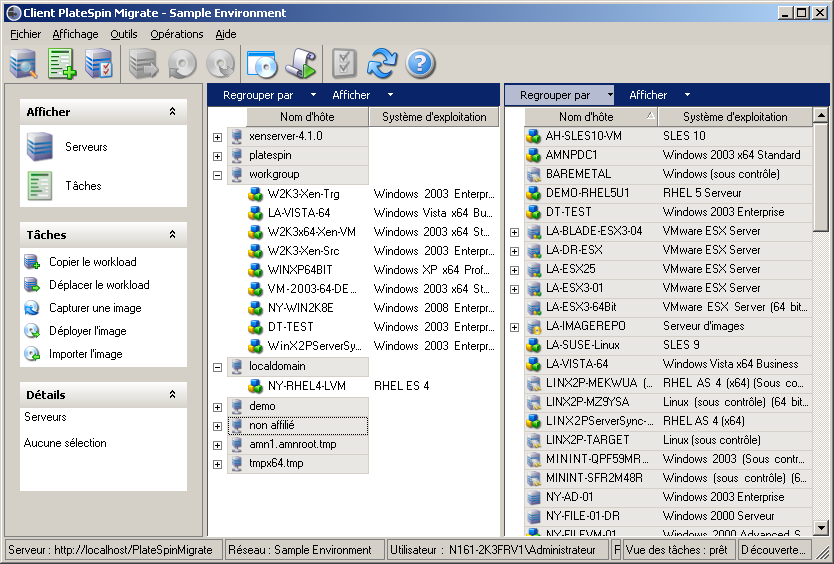Screen dimensions: 834x564
Task: Open help with the question mark icon
Action: 420,64
